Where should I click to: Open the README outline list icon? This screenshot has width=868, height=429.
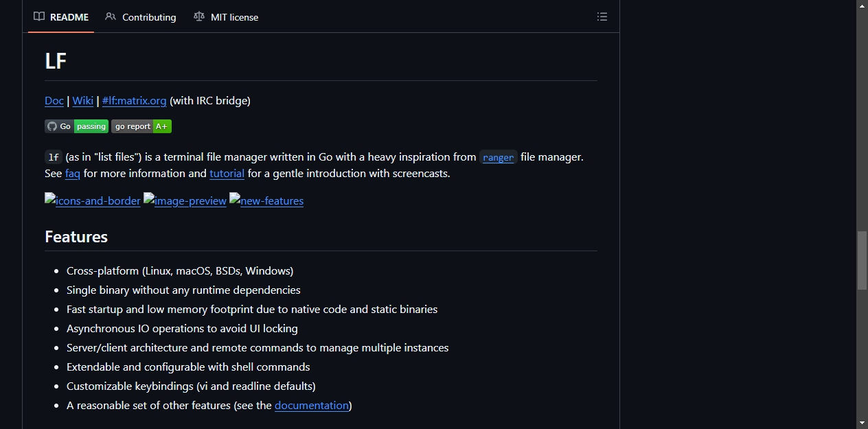pyautogui.click(x=602, y=17)
